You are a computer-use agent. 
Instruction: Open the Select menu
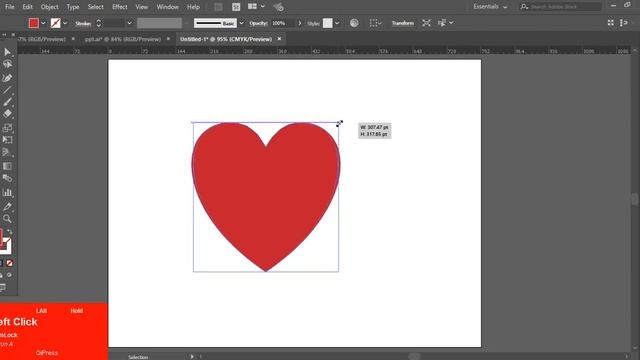(96, 7)
